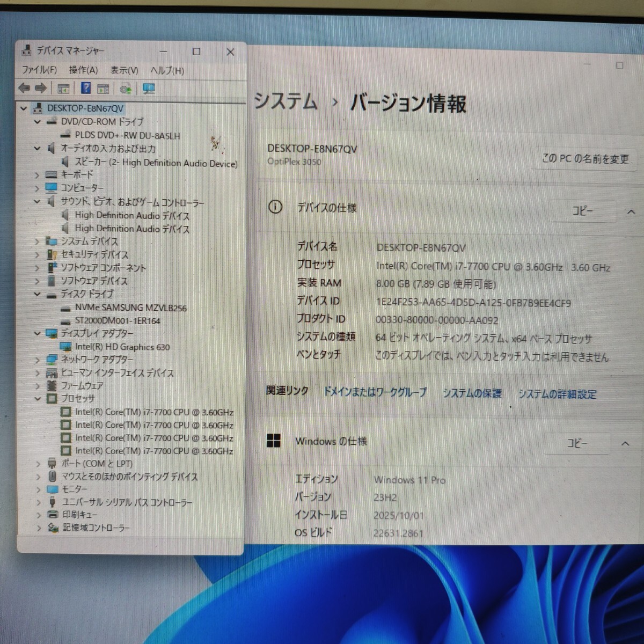Collapse the プロセッサ node
The width and height of the screenshot is (644, 644).
[38, 399]
